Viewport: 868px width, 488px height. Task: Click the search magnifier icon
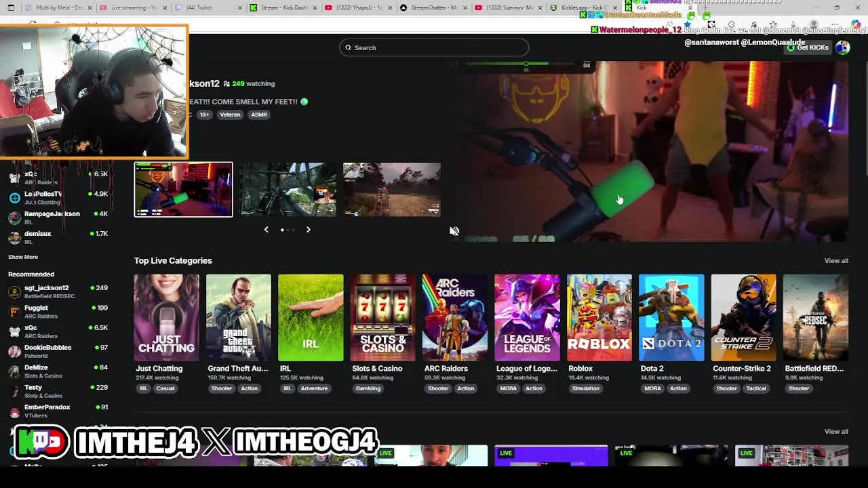pos(348,47)
